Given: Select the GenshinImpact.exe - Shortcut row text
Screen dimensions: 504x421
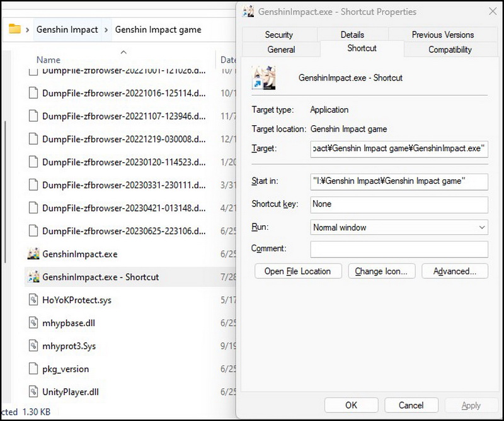Looking at the screenshot, I should (x=101, y=277).
